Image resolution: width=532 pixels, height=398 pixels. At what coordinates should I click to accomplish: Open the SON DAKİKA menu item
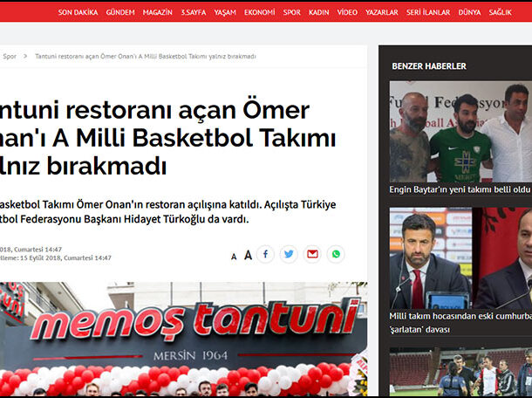[x=77, y=13]
